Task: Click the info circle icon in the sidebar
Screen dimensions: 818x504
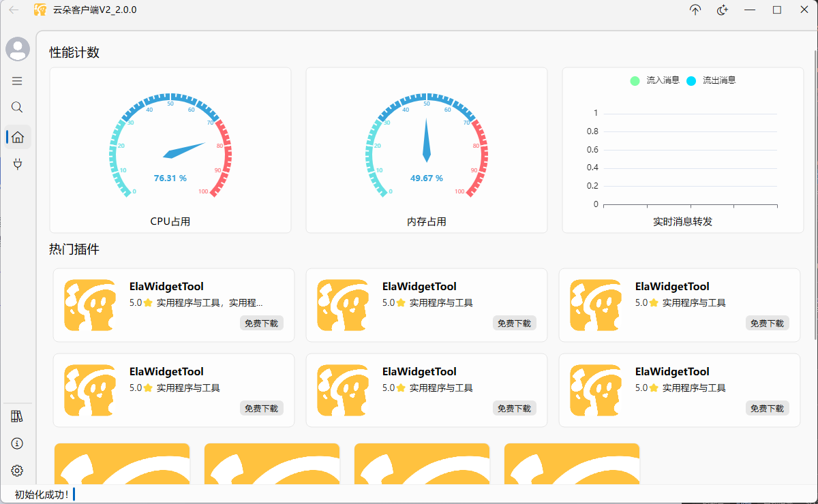Action: click(x=18, y=443)
